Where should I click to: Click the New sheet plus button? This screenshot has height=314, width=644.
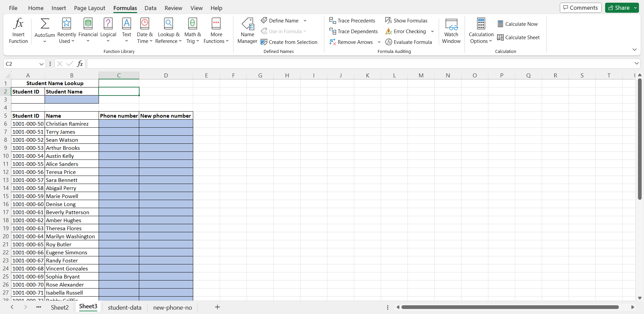click(x=217, y=307)
